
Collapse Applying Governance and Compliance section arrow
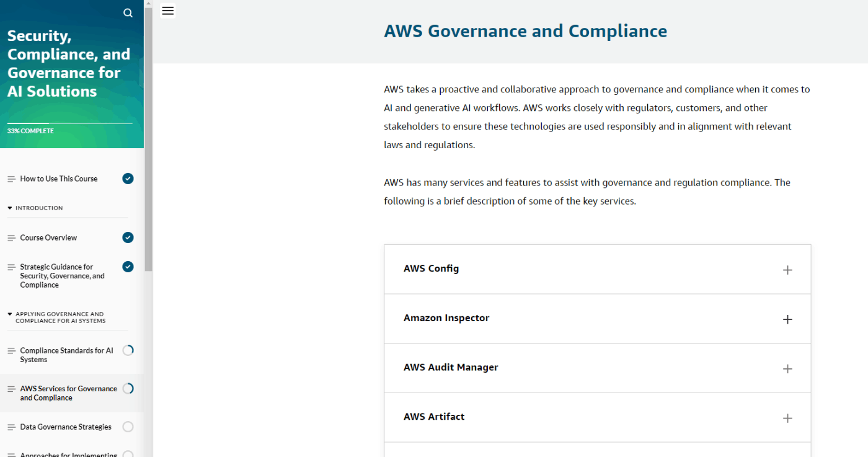coord(10,314)
